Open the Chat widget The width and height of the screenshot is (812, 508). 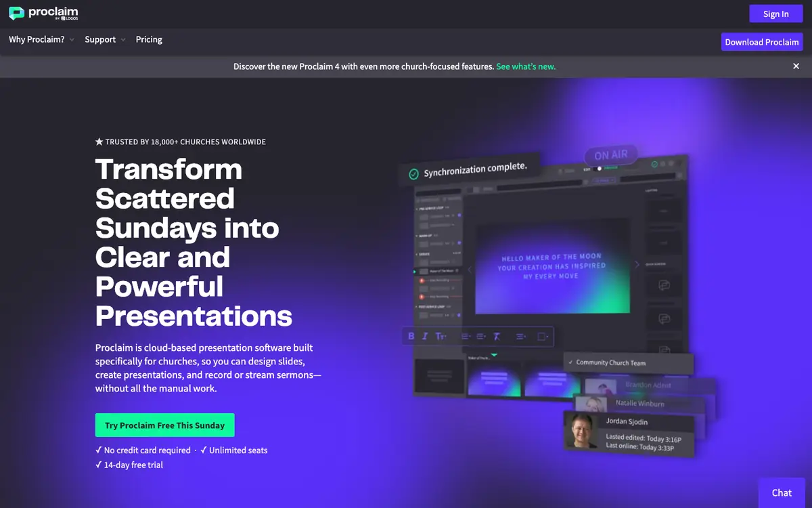(x=782, y=492)
